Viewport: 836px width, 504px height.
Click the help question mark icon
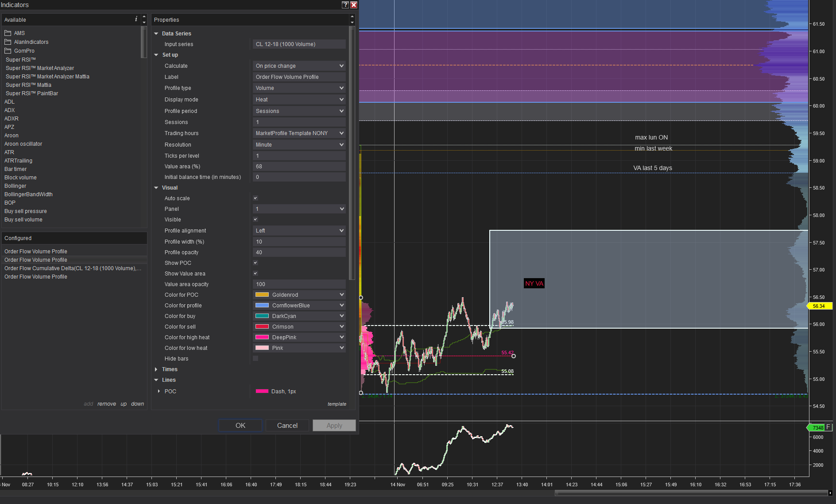345,5
